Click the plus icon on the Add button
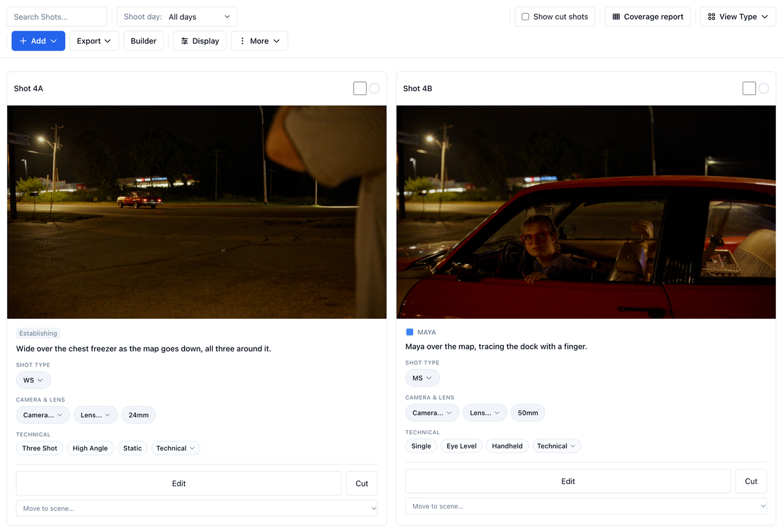This screenshot has width=783, height=532. pyautogui.click(x=23, y=41)
